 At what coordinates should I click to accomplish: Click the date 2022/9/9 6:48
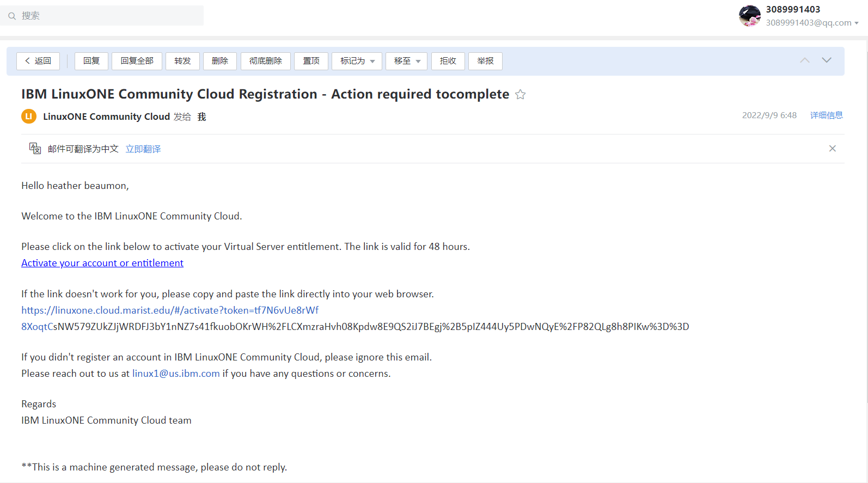(x=769, y=115)
